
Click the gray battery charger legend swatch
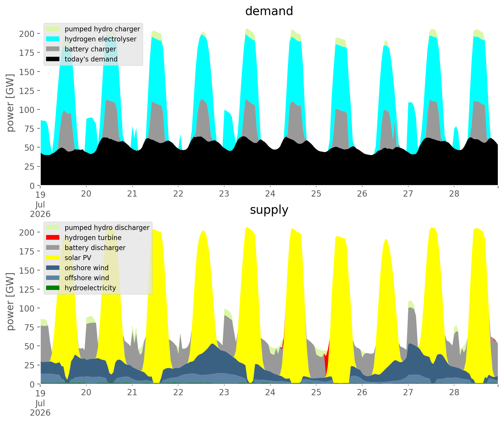[x=53, y=49]
